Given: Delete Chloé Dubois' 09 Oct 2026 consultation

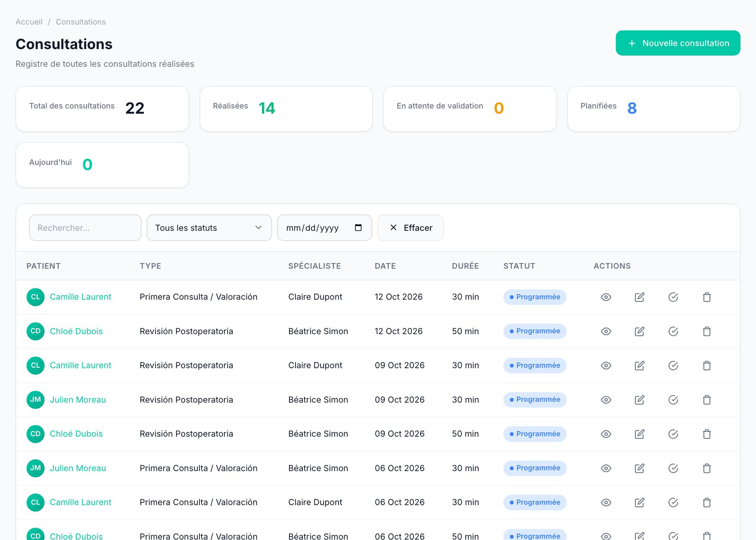Looking at the screenshot, I should pos(706,434).
